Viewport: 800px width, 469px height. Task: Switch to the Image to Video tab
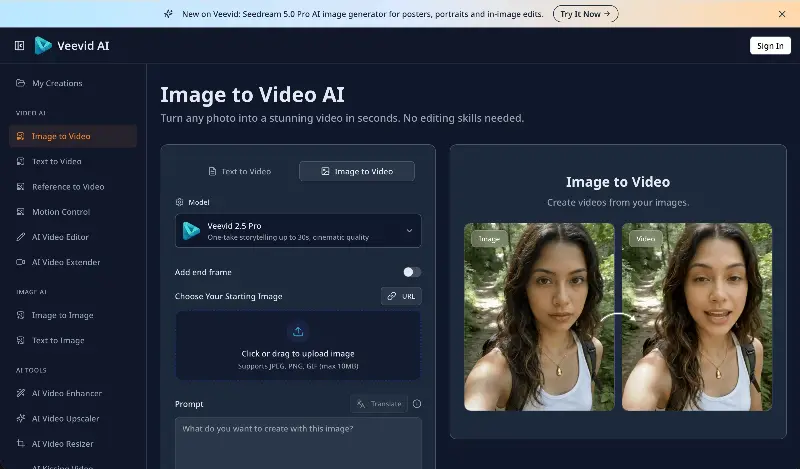[x=357, y=171]
